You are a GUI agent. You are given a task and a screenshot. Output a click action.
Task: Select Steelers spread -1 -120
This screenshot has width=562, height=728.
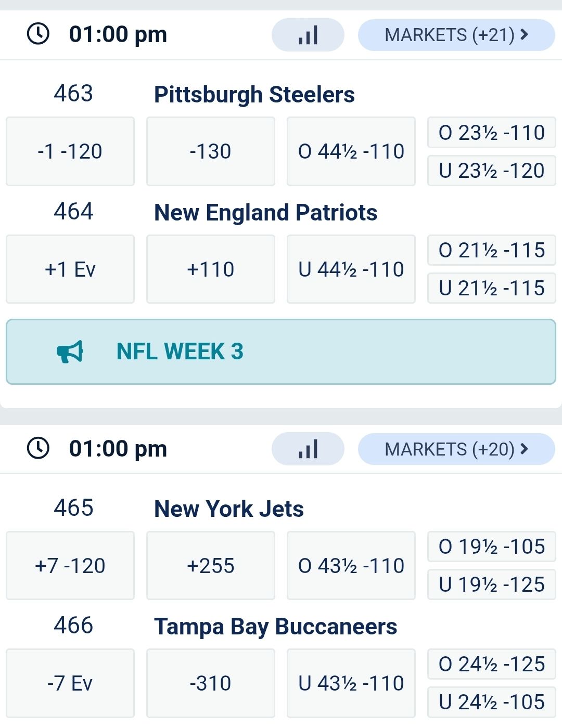pos(70,151)
